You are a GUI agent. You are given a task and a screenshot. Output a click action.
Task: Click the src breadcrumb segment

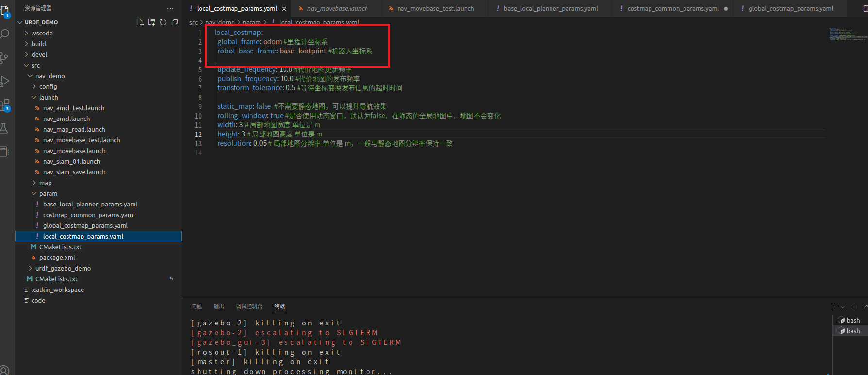(193, 23)
